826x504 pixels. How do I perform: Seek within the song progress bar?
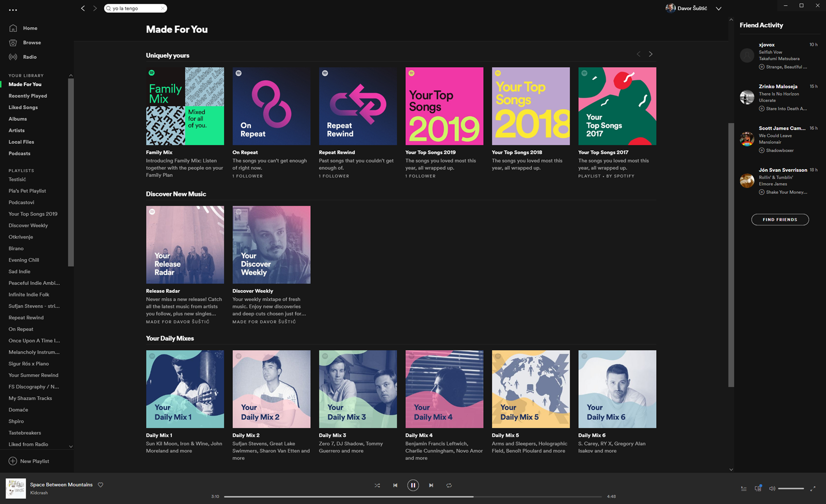tap(413, 497)
